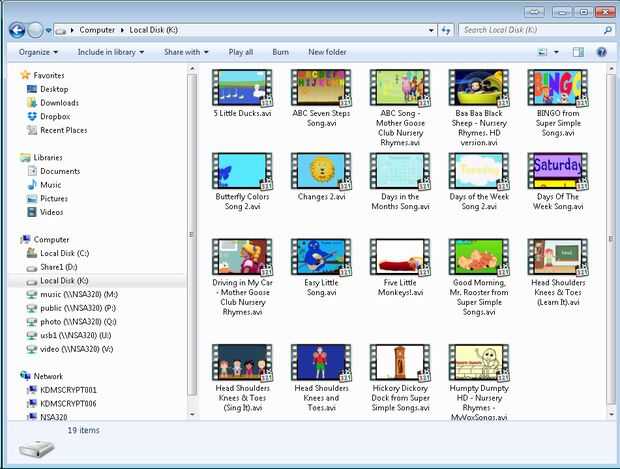Image resolution: width=620 pixels, height=469 pixels.
Task: Click the Play all button
Action: click(240, 52)
